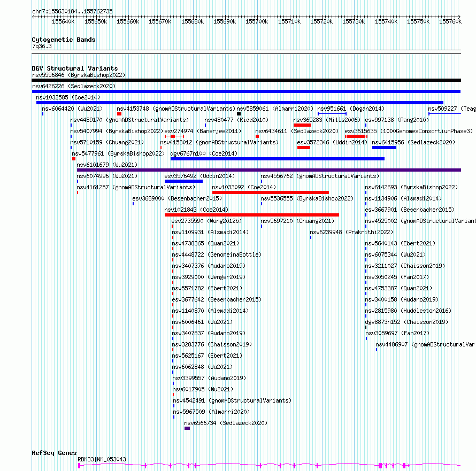The image size is (476, 471).
Task: Select the purple nsv6566734 Sedlazeck2020 block
Action: pos(187,428)
